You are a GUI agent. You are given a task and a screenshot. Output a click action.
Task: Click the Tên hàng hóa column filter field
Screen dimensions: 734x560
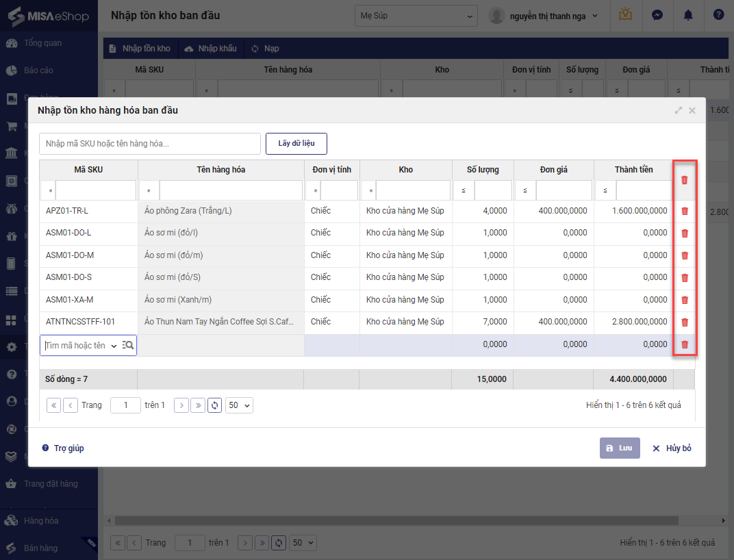point(230,190)
